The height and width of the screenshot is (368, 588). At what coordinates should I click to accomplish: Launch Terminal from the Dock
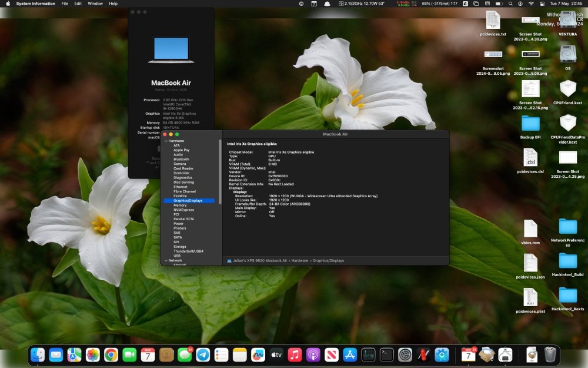pyautogui.click(x=387, y=355)
